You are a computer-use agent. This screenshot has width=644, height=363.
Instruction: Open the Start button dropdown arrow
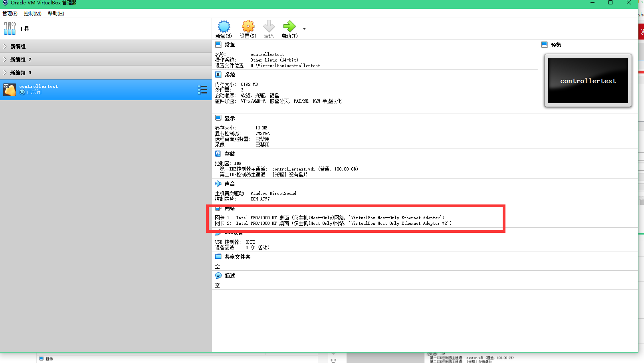[304, 29]
